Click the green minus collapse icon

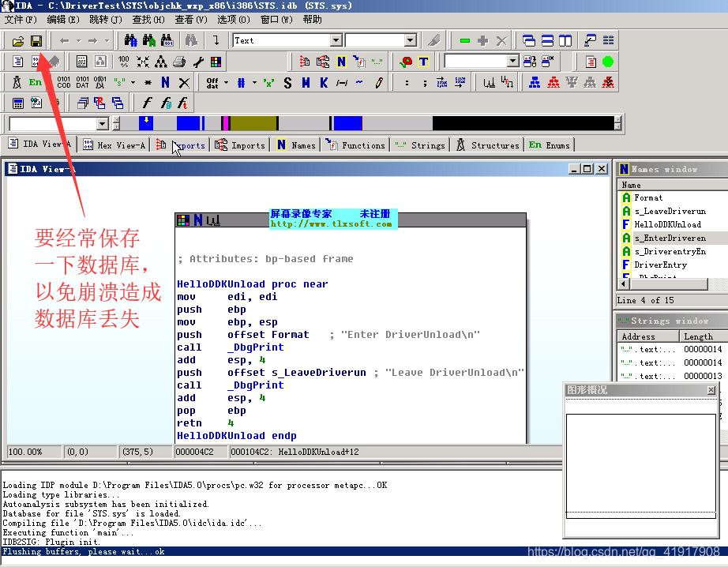[465, 41]
